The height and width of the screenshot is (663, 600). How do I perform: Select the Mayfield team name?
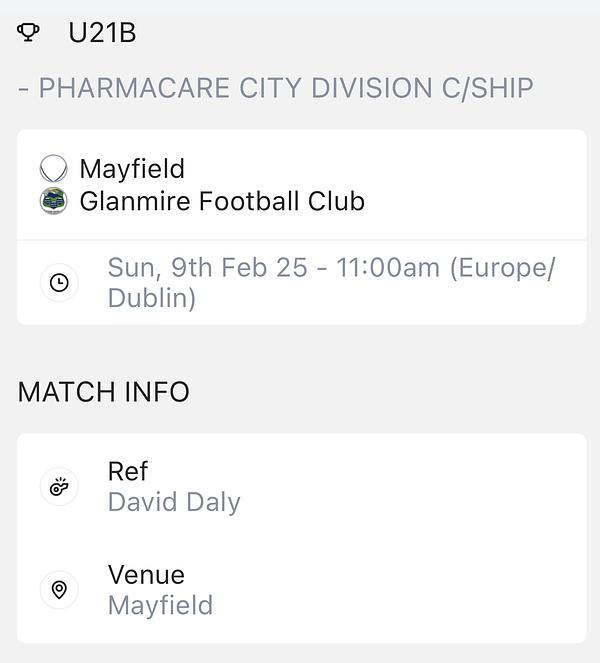(x=132, y=168)
